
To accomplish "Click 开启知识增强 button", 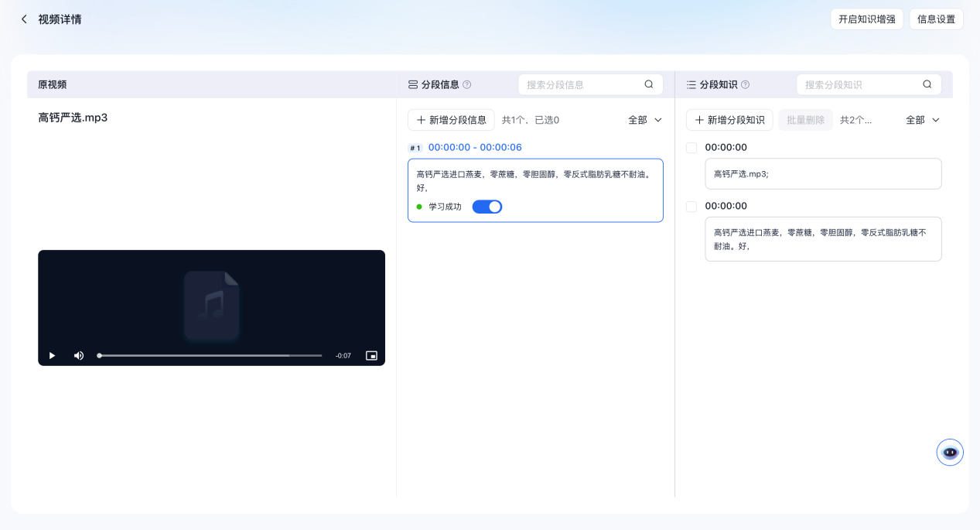I will 866,19.
